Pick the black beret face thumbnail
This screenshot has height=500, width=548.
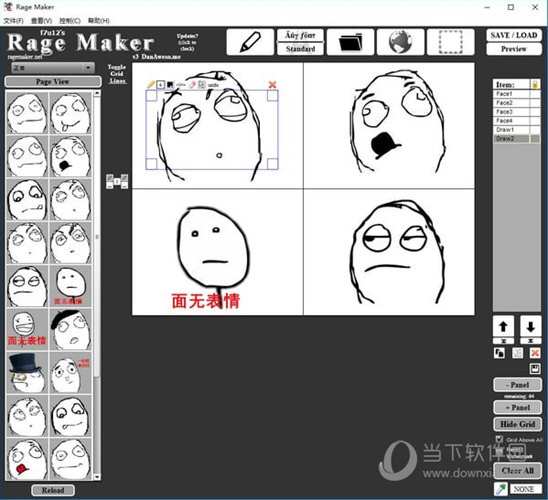point(70,329)
